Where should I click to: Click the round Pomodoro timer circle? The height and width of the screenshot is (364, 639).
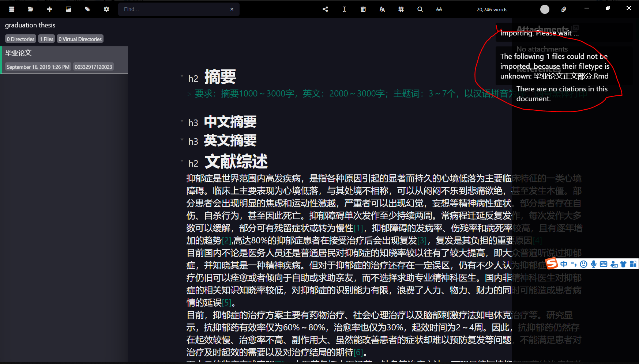click(x=545, y=10)
